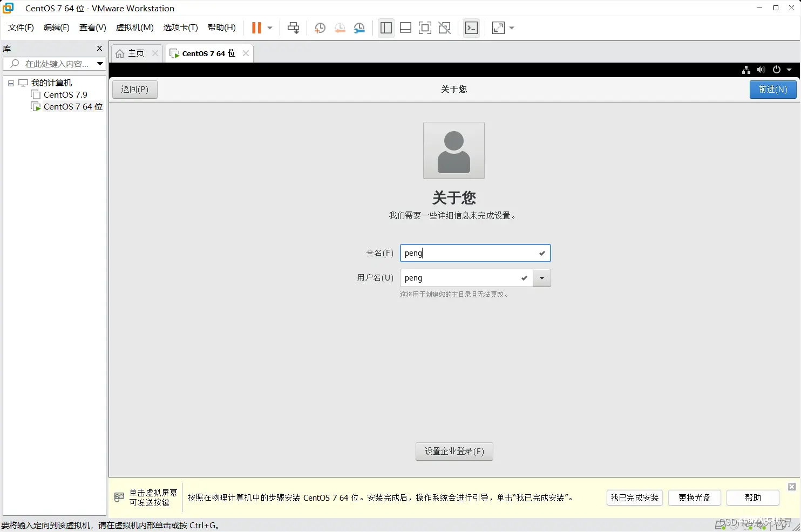Screen dimensions: 801x532
Task: Click the guest volume speaker icon
Action: 761,70
